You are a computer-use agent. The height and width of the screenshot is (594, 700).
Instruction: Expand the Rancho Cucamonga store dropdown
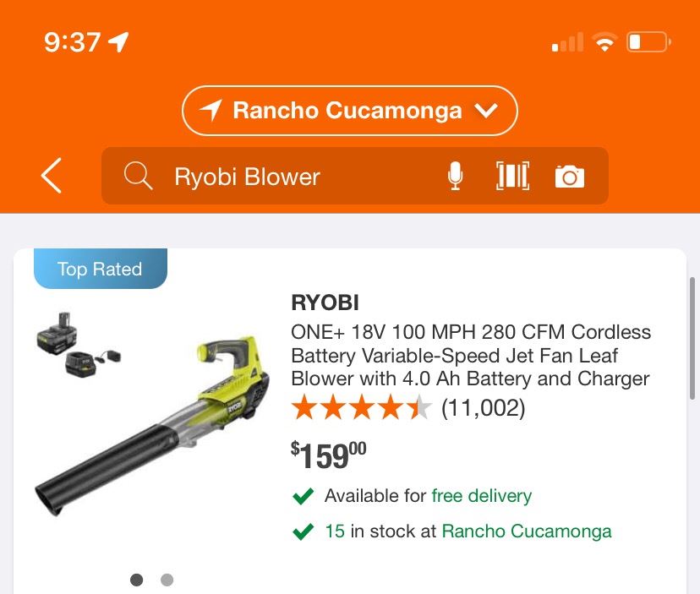[349, 111]
